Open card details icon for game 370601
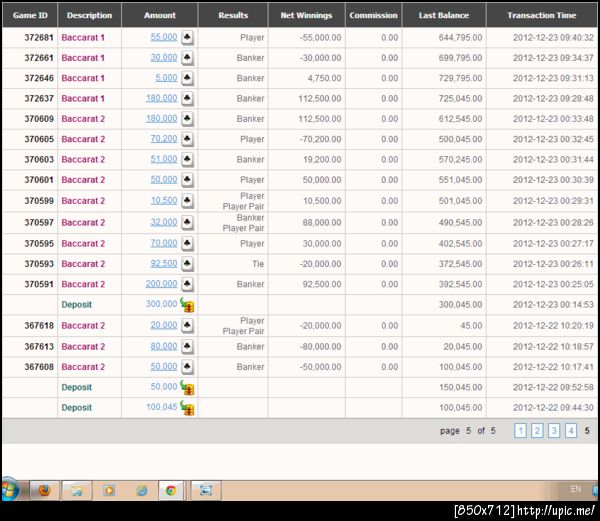Viewport: 600px width, 521px height. [187, 180]
